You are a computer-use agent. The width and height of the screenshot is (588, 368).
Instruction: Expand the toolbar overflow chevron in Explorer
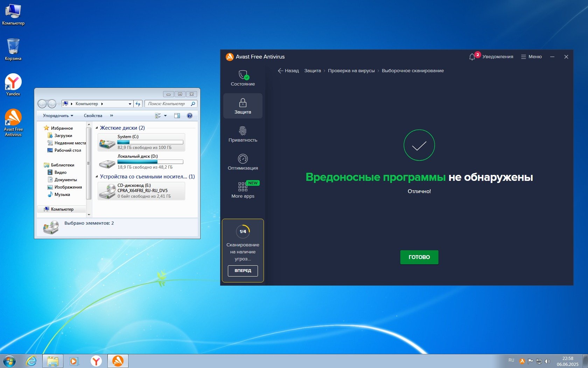click(x=112, y=116)
